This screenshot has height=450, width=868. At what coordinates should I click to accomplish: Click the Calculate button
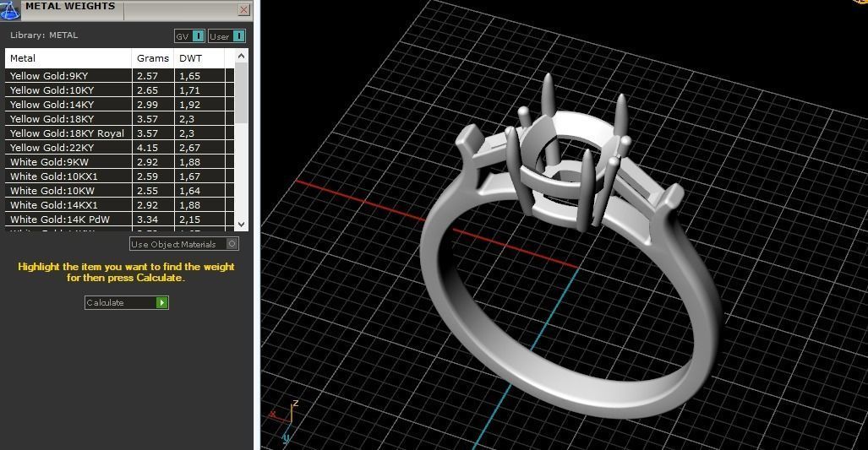pos(126,302)
